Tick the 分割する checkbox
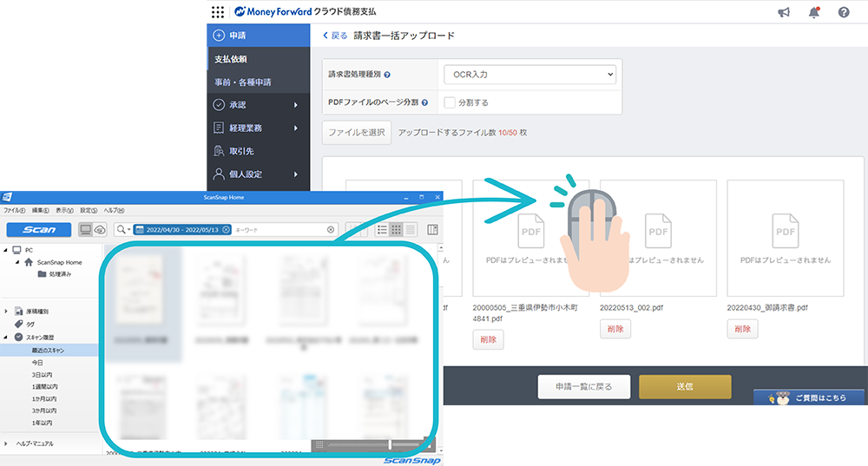Viewport: 868px width, 466px height. pos(450,102)
